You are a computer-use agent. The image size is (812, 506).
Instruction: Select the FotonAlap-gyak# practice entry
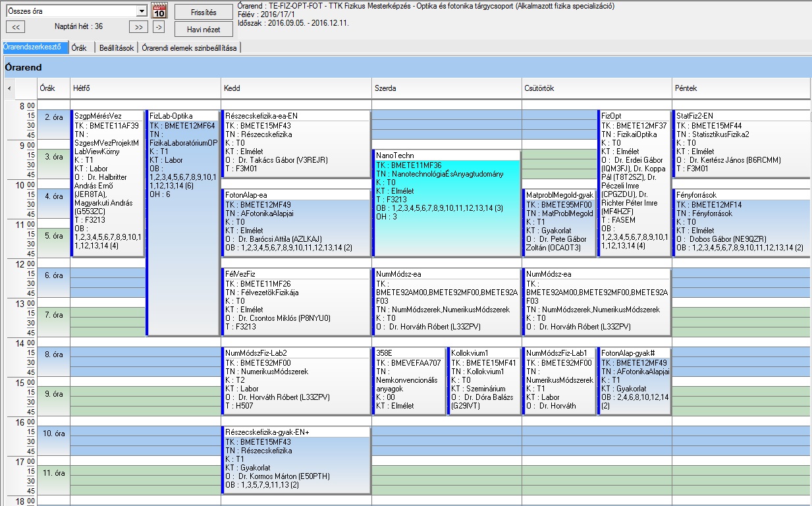(x=634, y=381)
